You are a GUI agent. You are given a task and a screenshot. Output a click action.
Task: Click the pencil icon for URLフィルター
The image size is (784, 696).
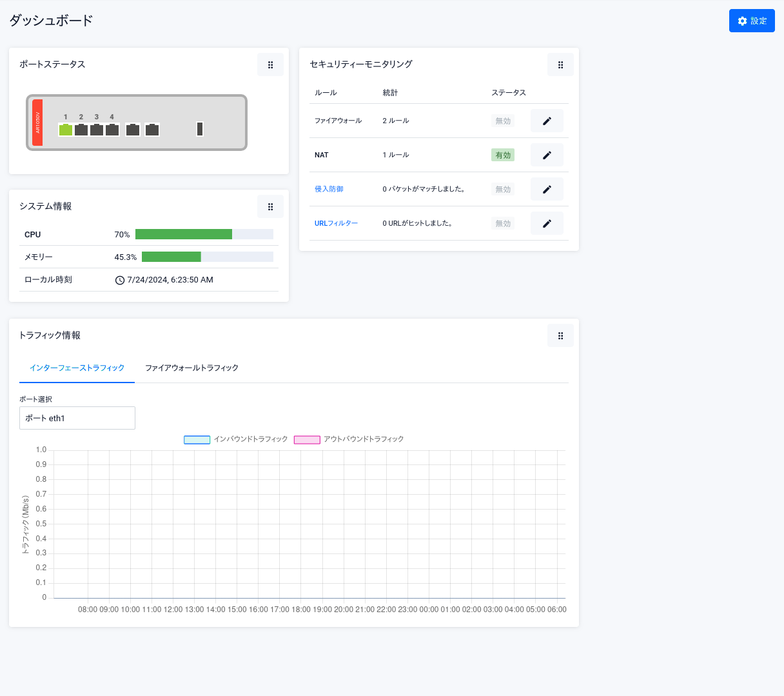547,223
